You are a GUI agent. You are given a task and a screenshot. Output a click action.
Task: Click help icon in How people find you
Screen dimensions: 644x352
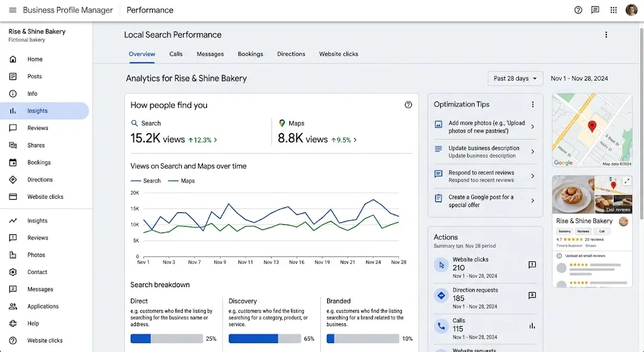click(408, 105)
